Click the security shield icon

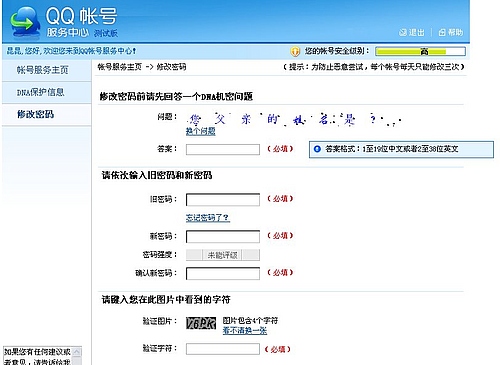[295, 51]
